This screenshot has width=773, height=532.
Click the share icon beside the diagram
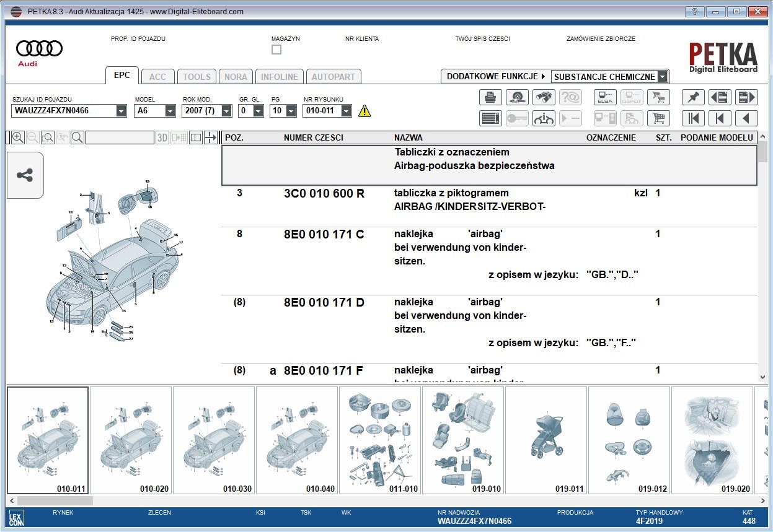pyautogui.click(x=25, y=175)
